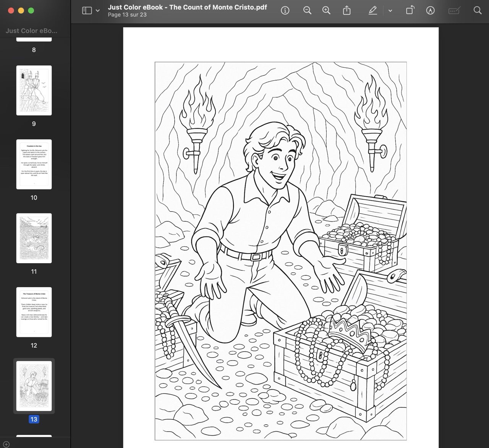The image size is (489, 448).
Task: Click the document info inspector icon
Action: click(285, 11)
